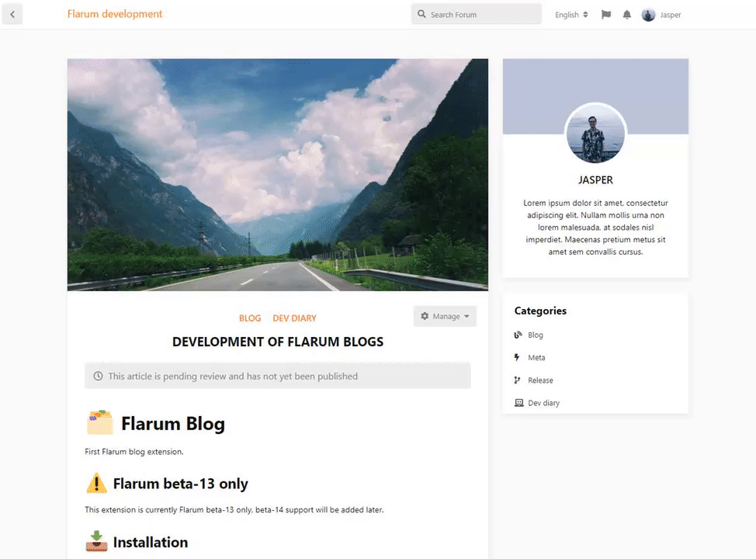Click the Blog category icon
756x559 pixels.
(x=518, y=335)
